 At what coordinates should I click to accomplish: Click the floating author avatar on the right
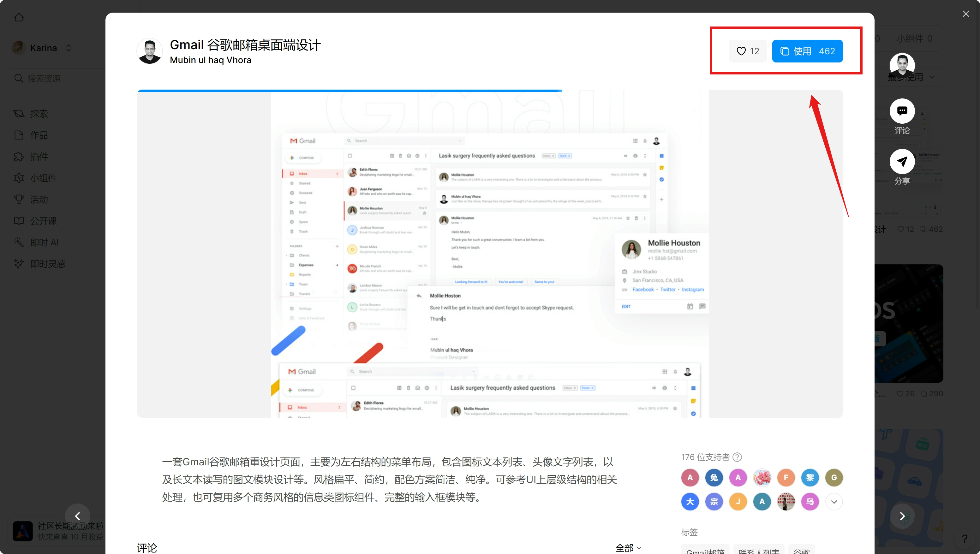[902, 65]
